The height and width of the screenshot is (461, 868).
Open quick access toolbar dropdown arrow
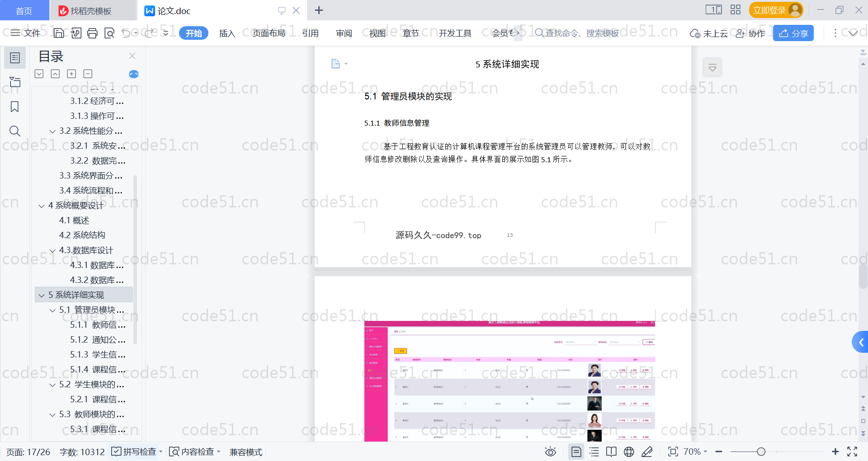[x=166, y=33]
